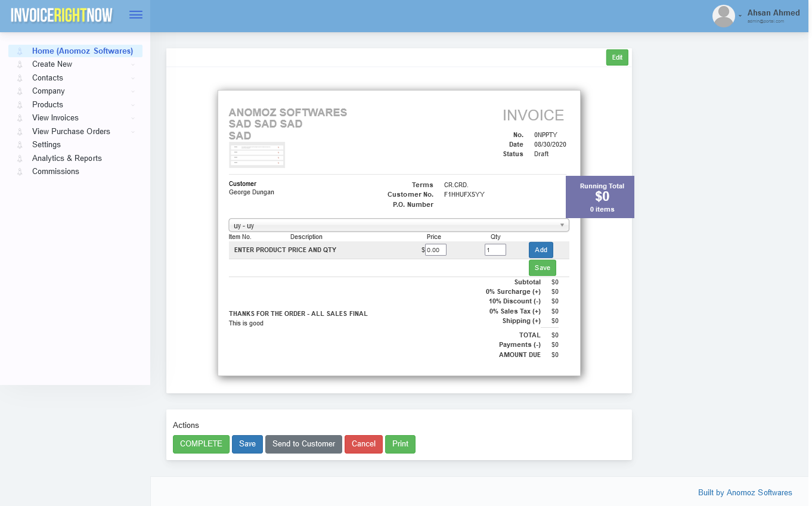Click the icon left of Home item
The width and height of the screenshot is (812, 506).
(x=20, y=51)
